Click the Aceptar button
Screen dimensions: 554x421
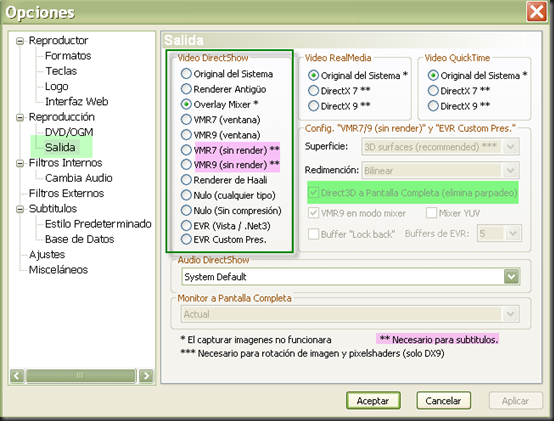click(x=373, y=401)
